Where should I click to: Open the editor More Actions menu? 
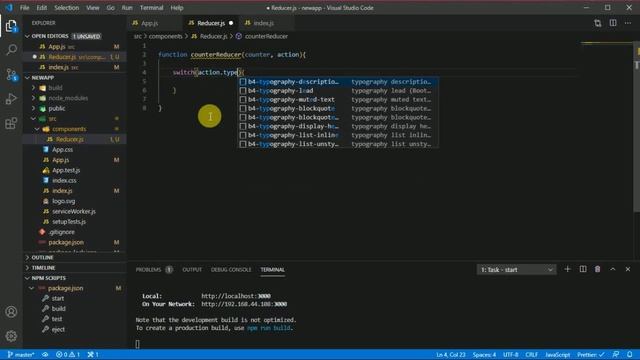point(628,23)
